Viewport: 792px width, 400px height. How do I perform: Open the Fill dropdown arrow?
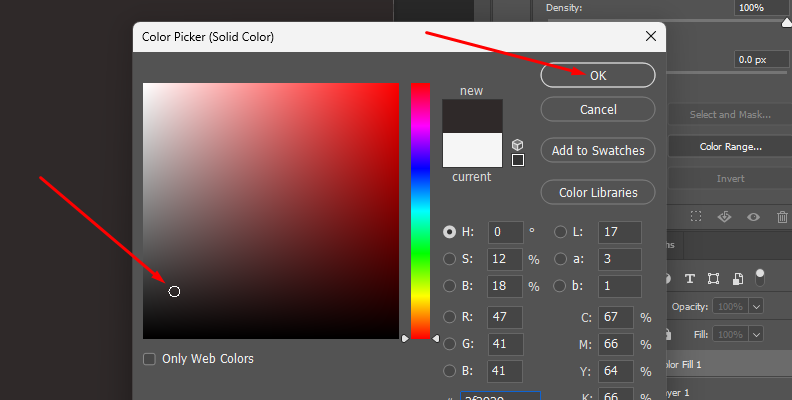[756, 334]
